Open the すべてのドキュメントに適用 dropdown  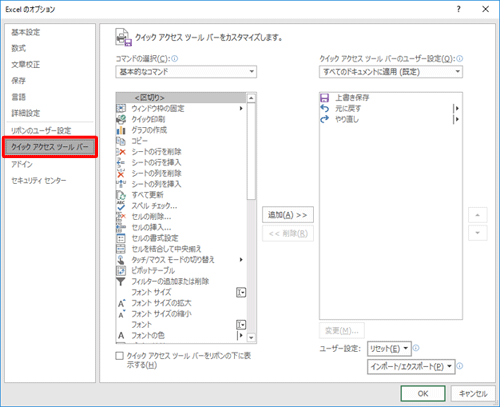391,72
